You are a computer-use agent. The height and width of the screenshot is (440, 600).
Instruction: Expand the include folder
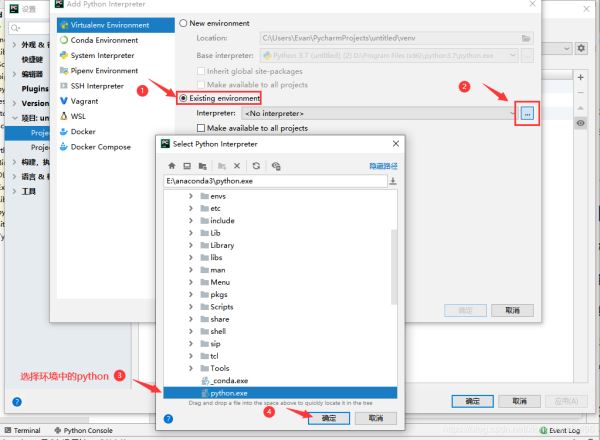pos(191,221)
